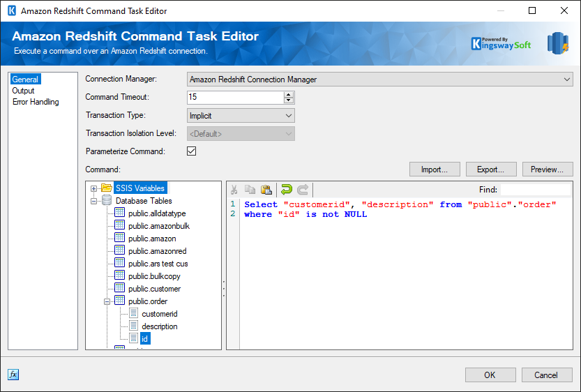Click the Paste clipboard icon
The height and width of the screenshot is (392, 581).
266,190
